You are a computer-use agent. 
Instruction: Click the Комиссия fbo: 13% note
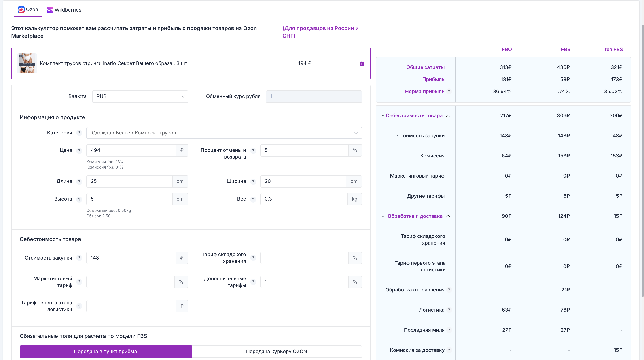tap(105, 162)
